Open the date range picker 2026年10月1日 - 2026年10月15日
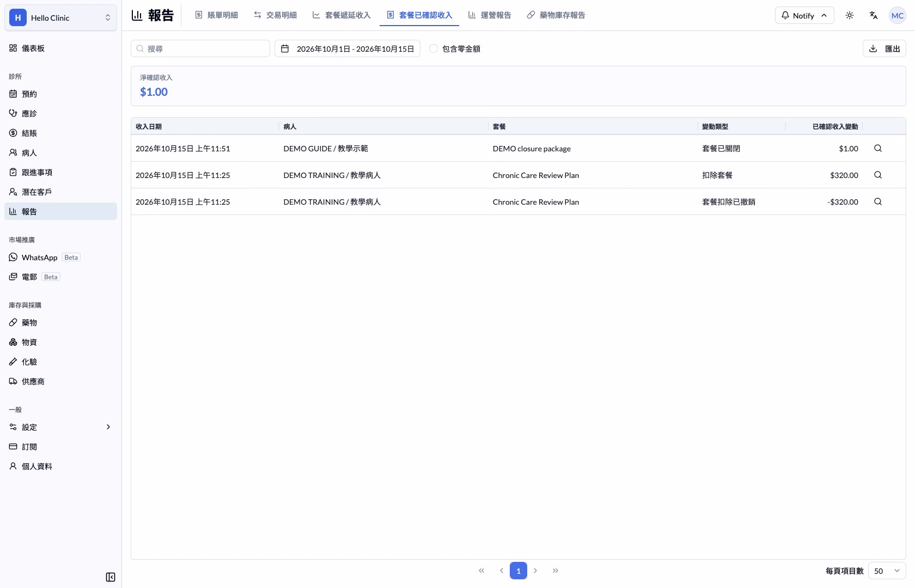 click(x=347, y=48)
